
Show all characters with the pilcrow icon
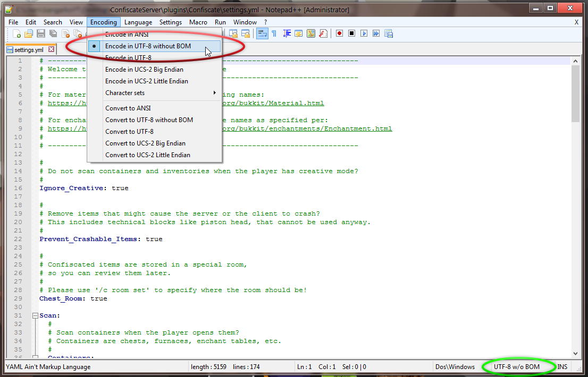point(273,33)
